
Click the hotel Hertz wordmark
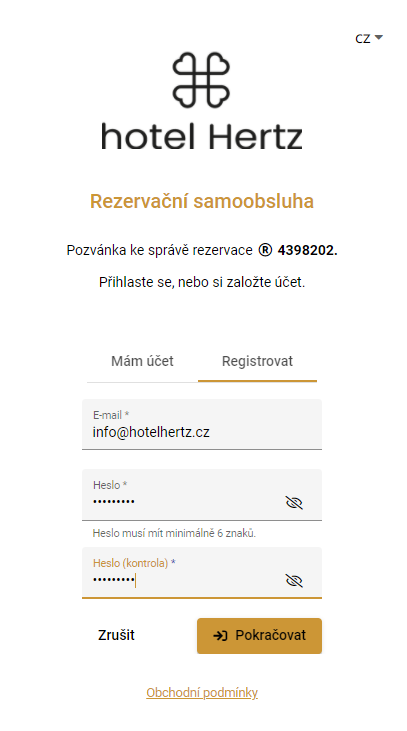click(x=201, y=136)
